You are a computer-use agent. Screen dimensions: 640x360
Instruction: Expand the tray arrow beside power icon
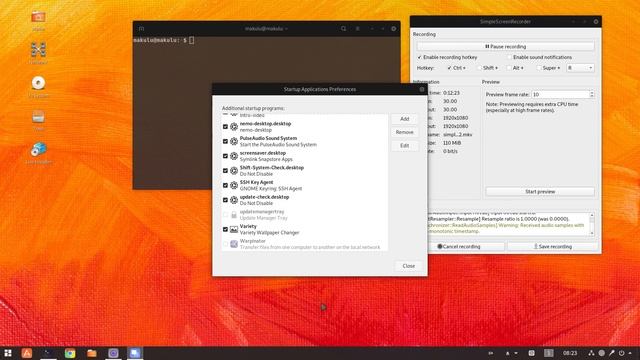coord(631,353)
